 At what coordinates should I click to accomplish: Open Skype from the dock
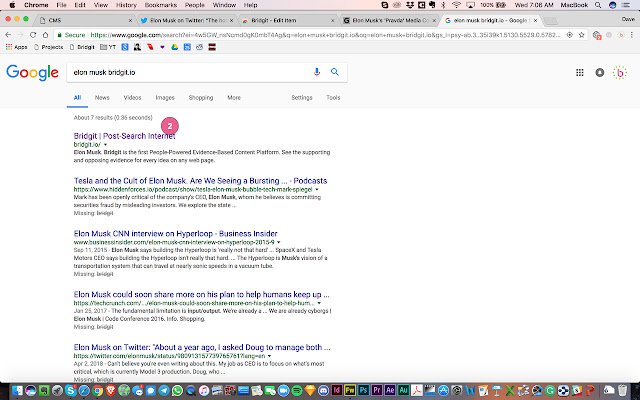[x=71, y=391]
